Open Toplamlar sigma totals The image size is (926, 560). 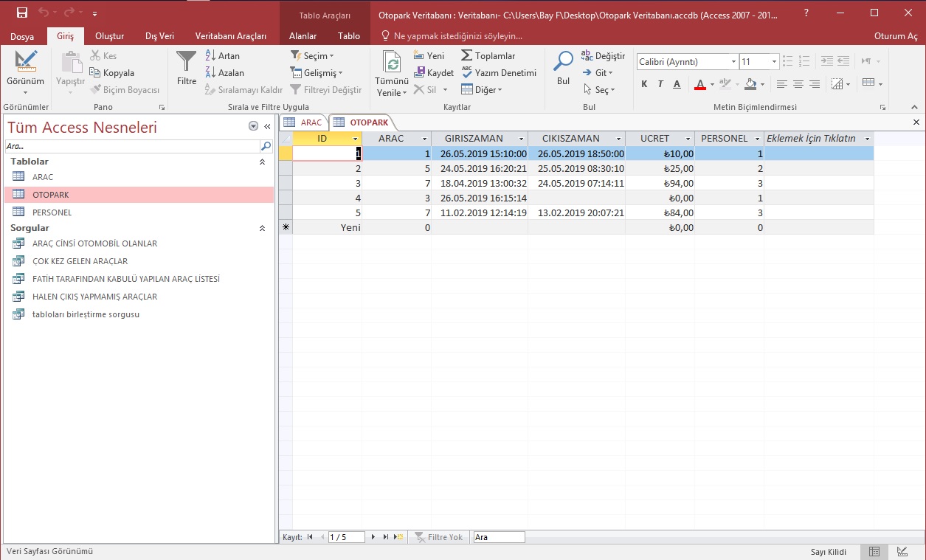click(x=467, y=56)
